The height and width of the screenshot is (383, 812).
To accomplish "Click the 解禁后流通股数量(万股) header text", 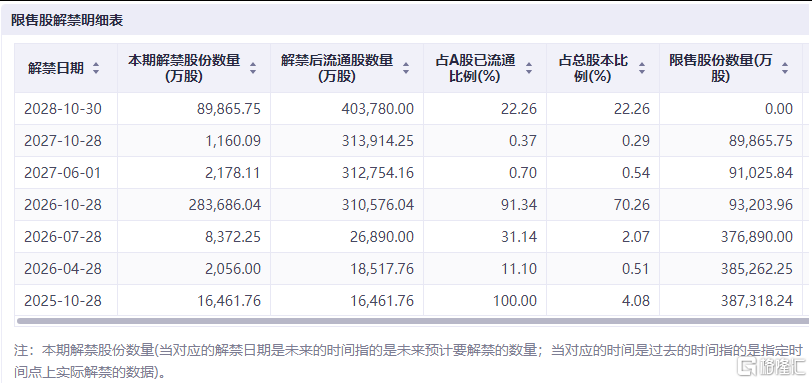I will pos(337,68).
